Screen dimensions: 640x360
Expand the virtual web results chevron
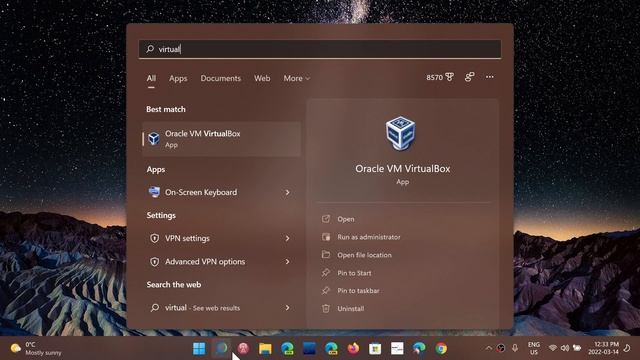[287, 308]
